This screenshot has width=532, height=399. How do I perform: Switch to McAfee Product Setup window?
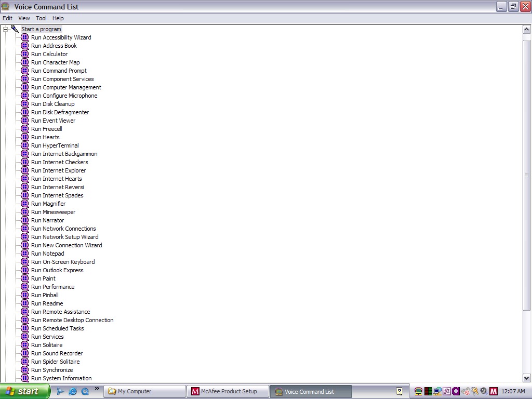pos(228,391)
